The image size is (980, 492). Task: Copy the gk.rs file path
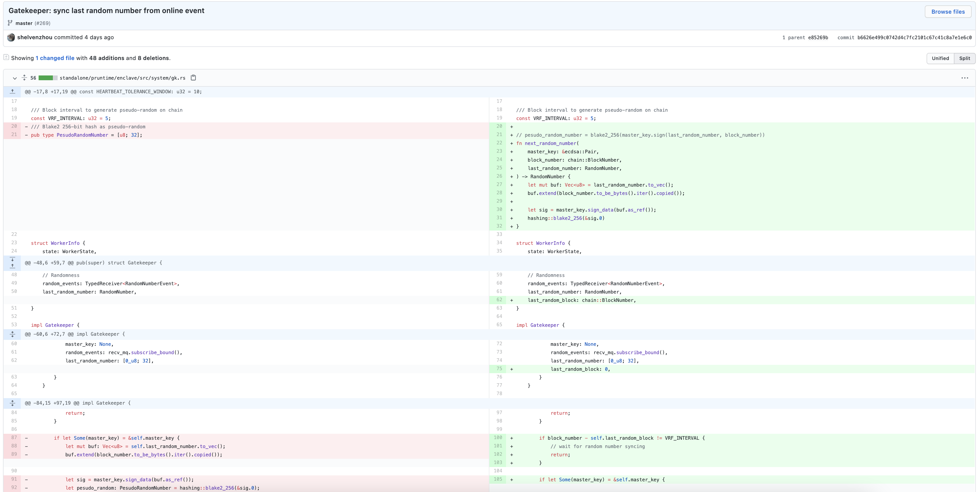click(193, 78)
